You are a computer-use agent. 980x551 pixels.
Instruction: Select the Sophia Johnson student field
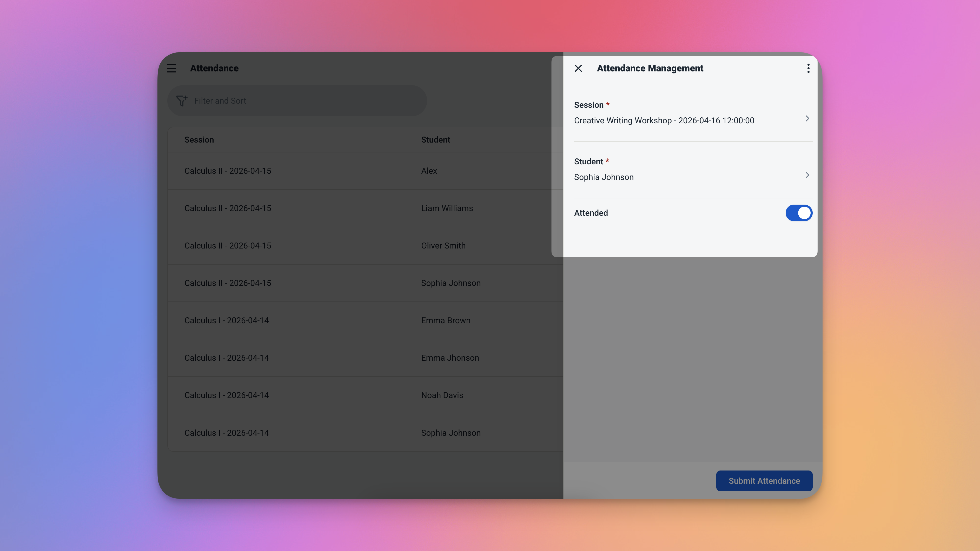point(604,177)
